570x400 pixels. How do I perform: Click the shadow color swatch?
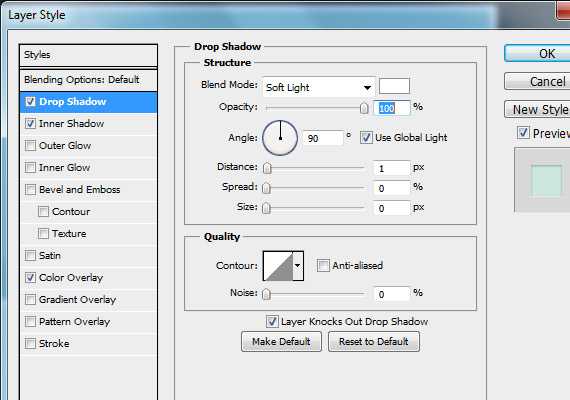[394, 87]
